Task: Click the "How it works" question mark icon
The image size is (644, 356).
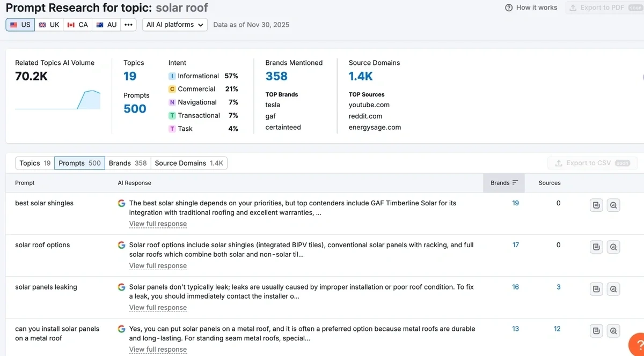Action: [508, 8]
